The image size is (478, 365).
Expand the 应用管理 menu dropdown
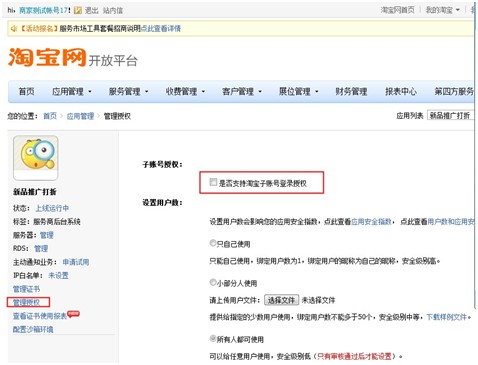pyautogui.click(x=72, y=91)
